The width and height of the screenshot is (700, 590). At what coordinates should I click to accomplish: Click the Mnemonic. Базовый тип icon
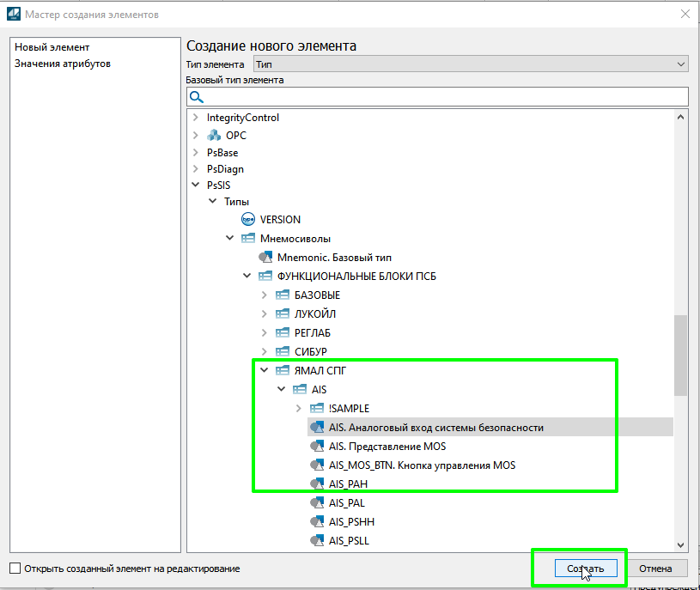click(x=265, y=258)
